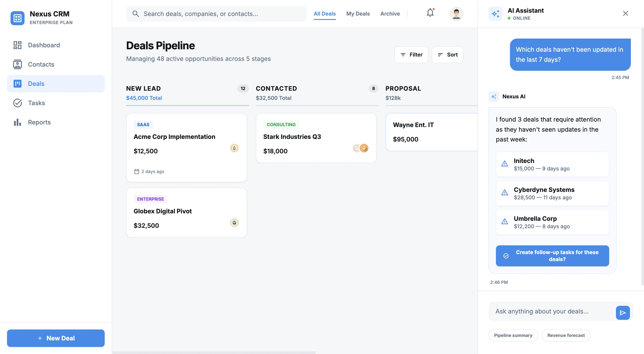Click the Deals kanban icon in the sidebar
Viewport: 644px width, 354px height.
[x=18, y=83]
